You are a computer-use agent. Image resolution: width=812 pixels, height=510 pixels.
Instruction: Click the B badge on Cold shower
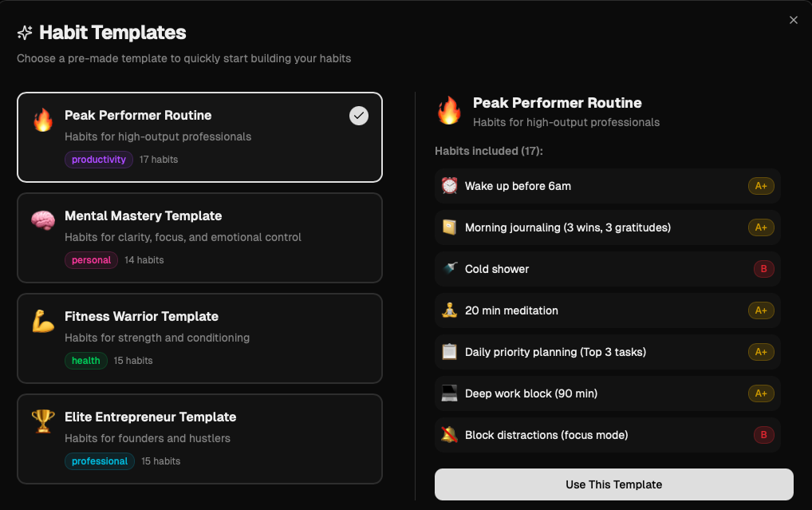[x=763, y=269]
